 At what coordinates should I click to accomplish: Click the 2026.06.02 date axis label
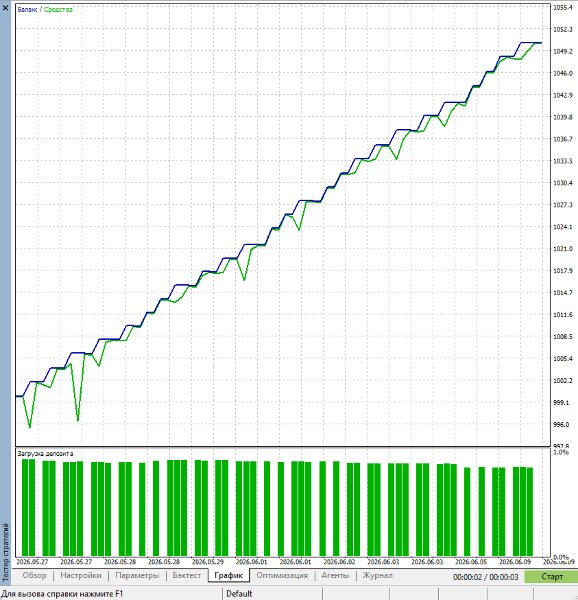[x=339, y=562]
